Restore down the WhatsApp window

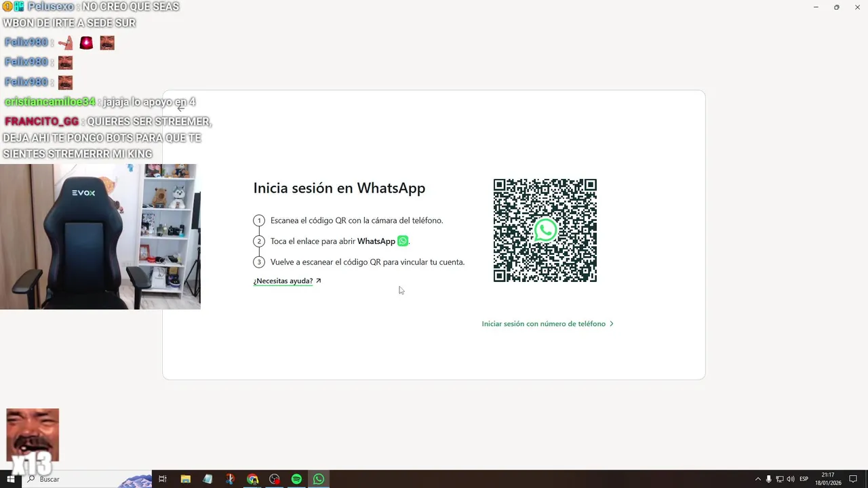pyautogui.click(x=837, y=7)
